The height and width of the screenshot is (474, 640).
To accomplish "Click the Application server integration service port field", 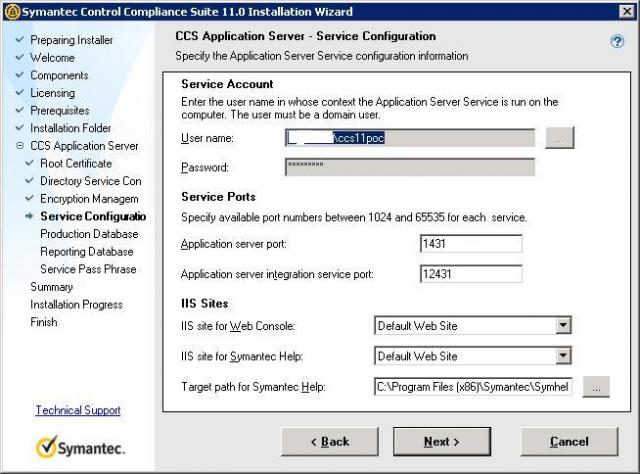I will point(471,274).
